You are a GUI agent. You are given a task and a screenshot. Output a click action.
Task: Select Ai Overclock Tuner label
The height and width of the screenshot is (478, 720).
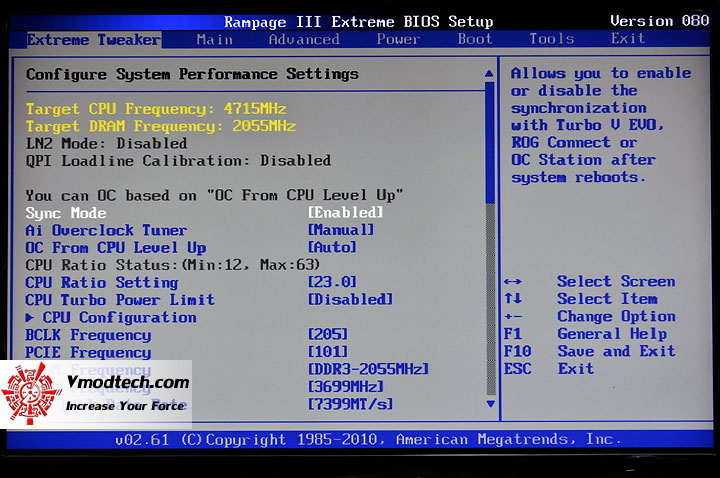(x=106, y=231)
